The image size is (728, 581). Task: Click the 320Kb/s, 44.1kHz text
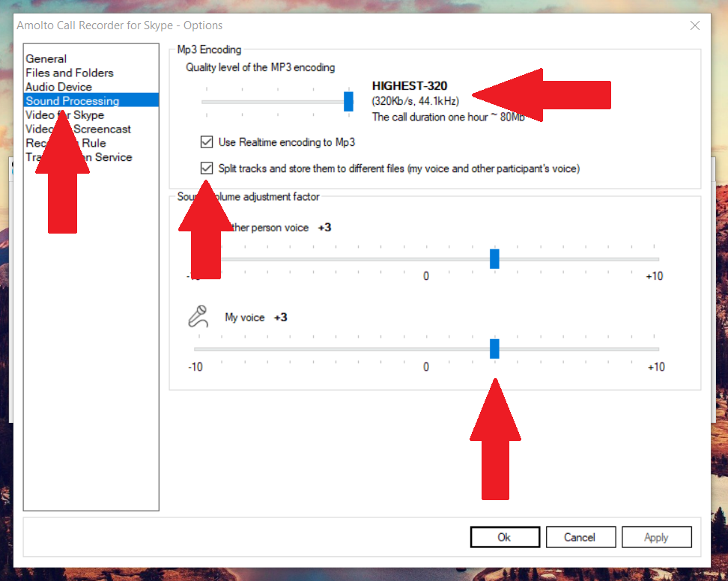[x=415, y=101]
